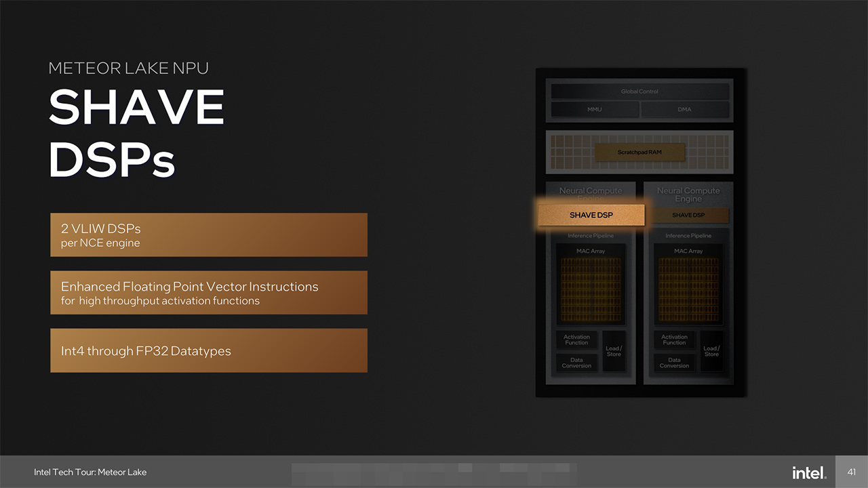Click Intel Tech Tour: Meteor Lake footer text

point(90,472)
